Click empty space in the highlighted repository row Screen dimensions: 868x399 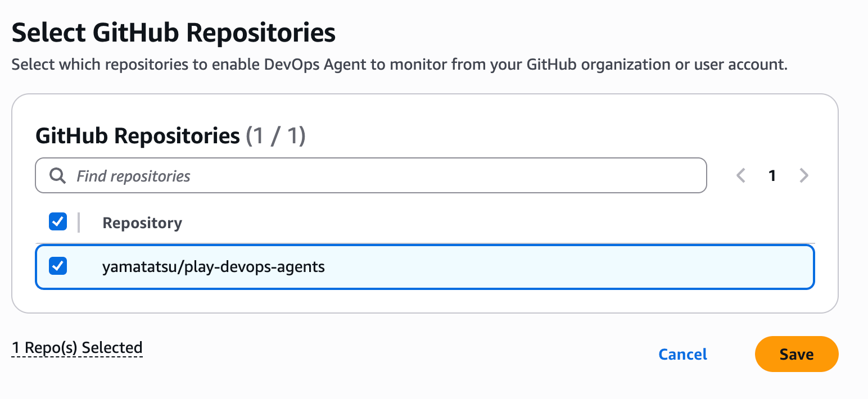coord(562,266)
